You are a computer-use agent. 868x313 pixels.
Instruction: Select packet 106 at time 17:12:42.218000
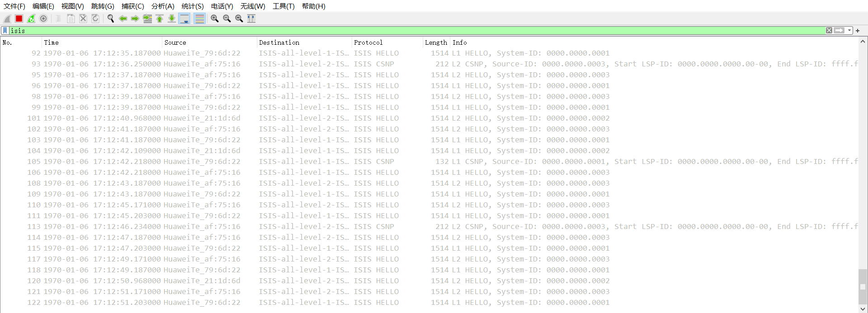[x=429, y=173]
